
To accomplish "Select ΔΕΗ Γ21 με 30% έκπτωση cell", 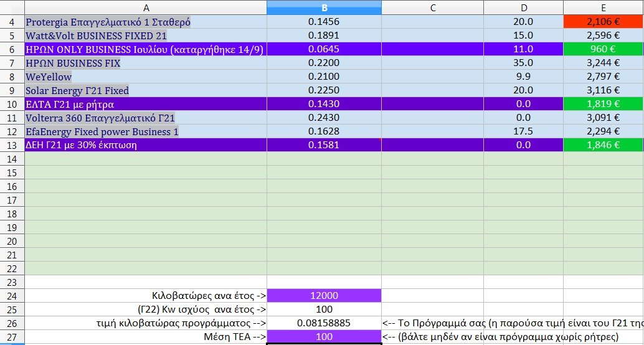I will (146, 145).
